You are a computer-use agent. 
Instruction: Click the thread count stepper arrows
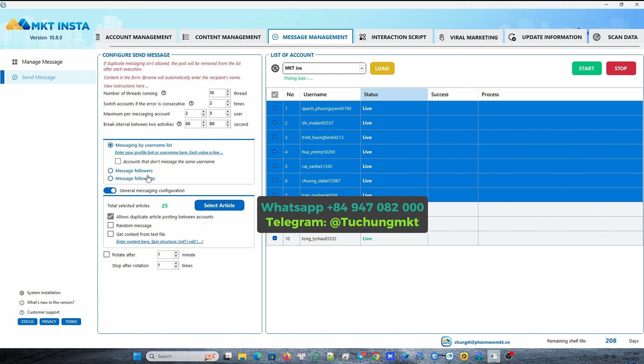coord(228,93)
